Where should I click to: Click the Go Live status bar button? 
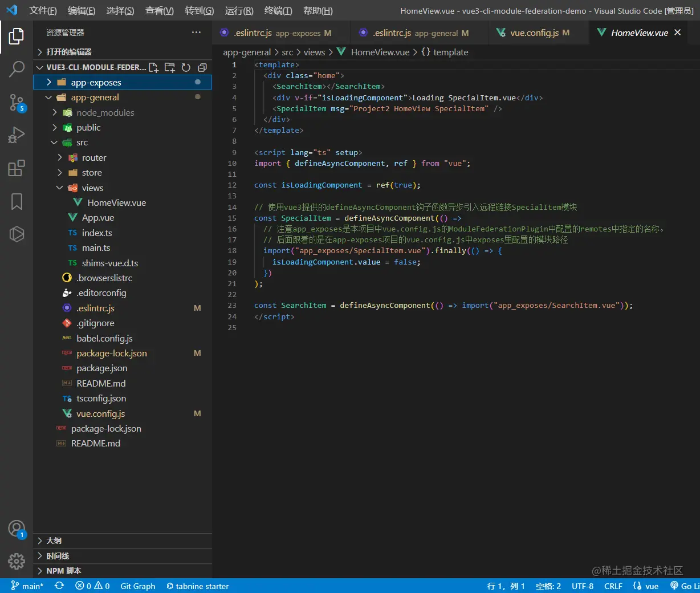coord(685,586)
